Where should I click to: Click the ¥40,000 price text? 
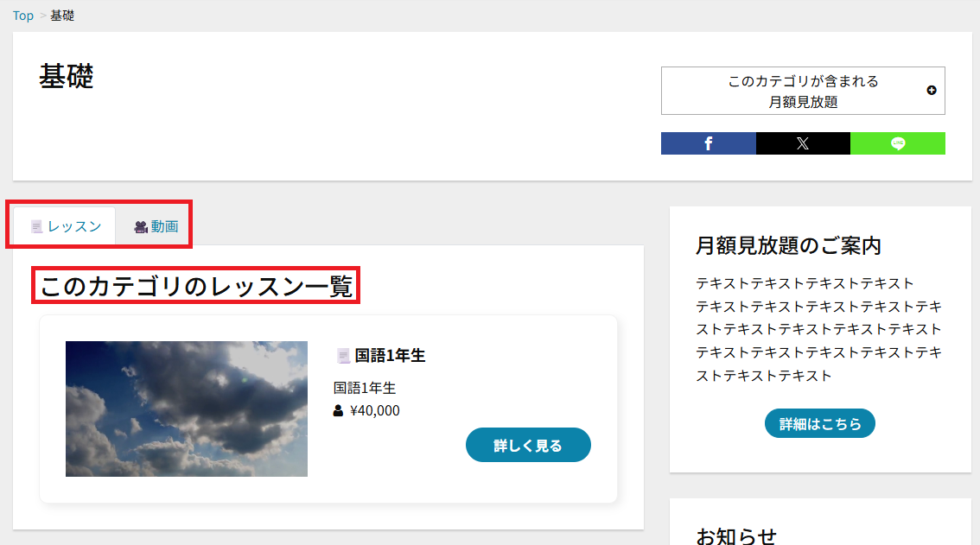point(375,411)
